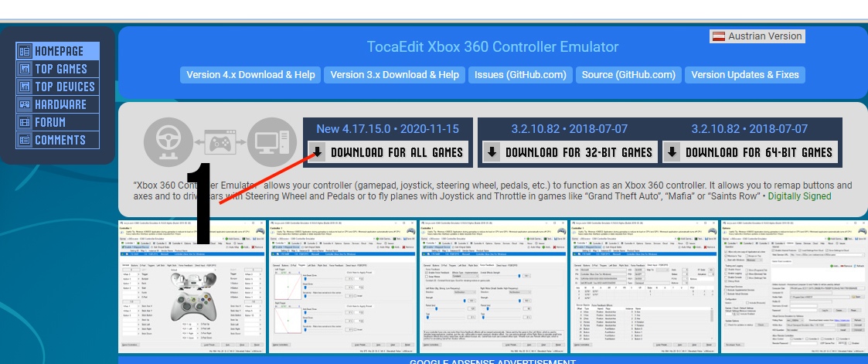868x364 pixels.
Task: Click the Top Devices sidebar icon
Action: (25, 87)
